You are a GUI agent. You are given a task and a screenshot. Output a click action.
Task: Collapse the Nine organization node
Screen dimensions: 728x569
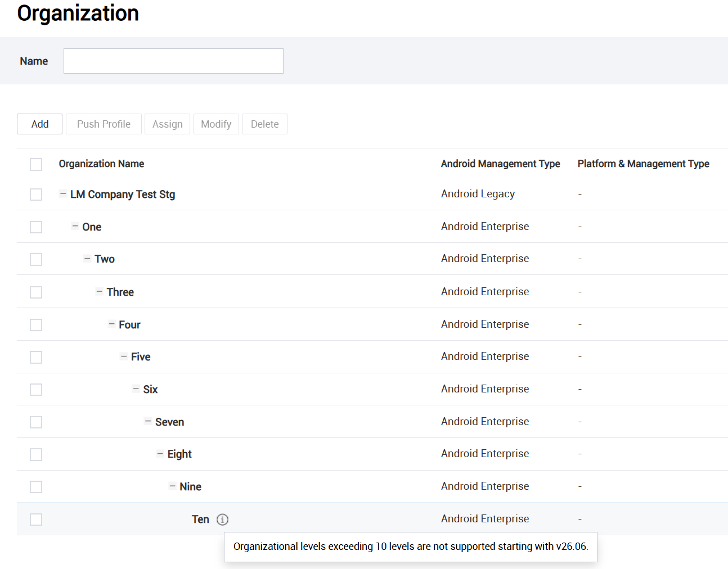172,486
